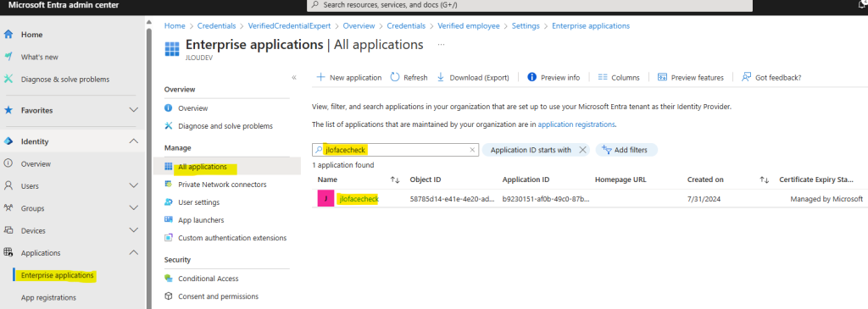The width and height of the screenshot is (868, 309).
Task: Follow the application registrations link
Action: click(x=576, y=124)
